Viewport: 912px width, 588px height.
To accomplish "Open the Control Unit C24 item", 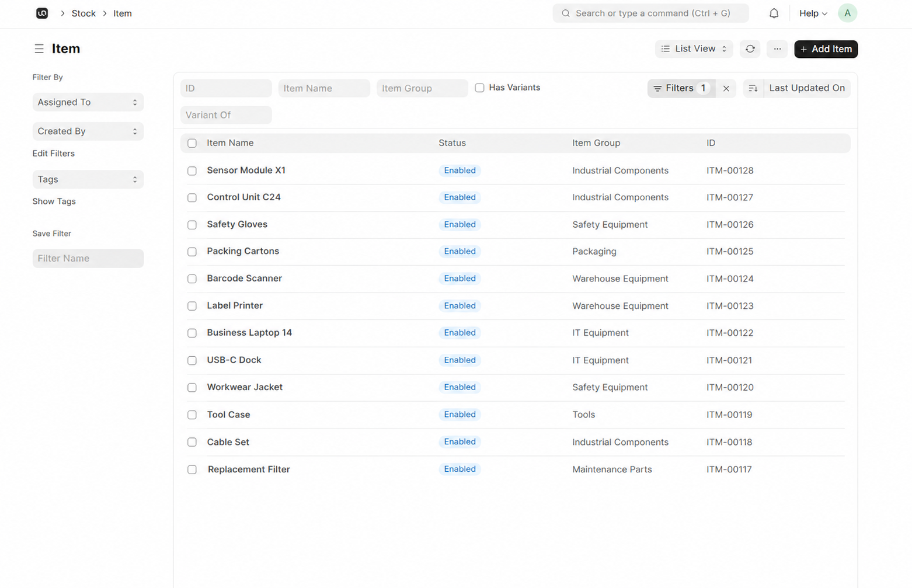I will (243, 197).
